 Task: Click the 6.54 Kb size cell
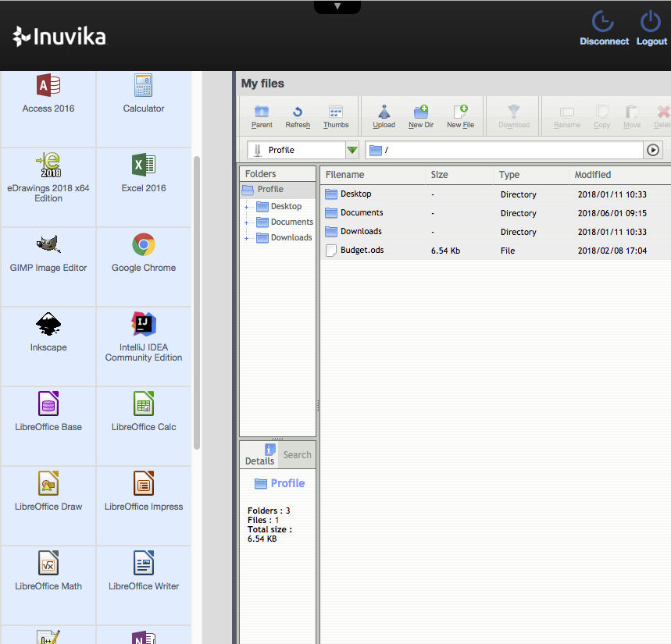pyautogui.click(x=445, y=251)
